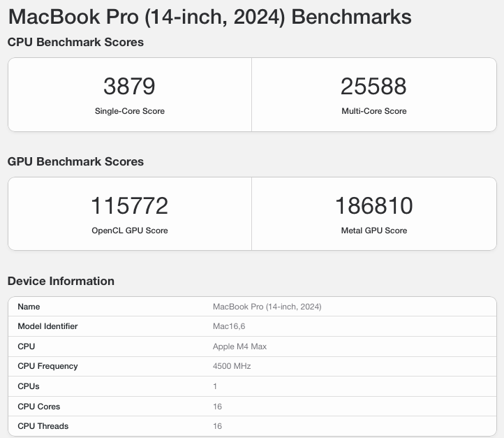The width and height of the screenshot is (504, 438).
Task: Click the Apple M4 Max value
Action: point(240,346)
